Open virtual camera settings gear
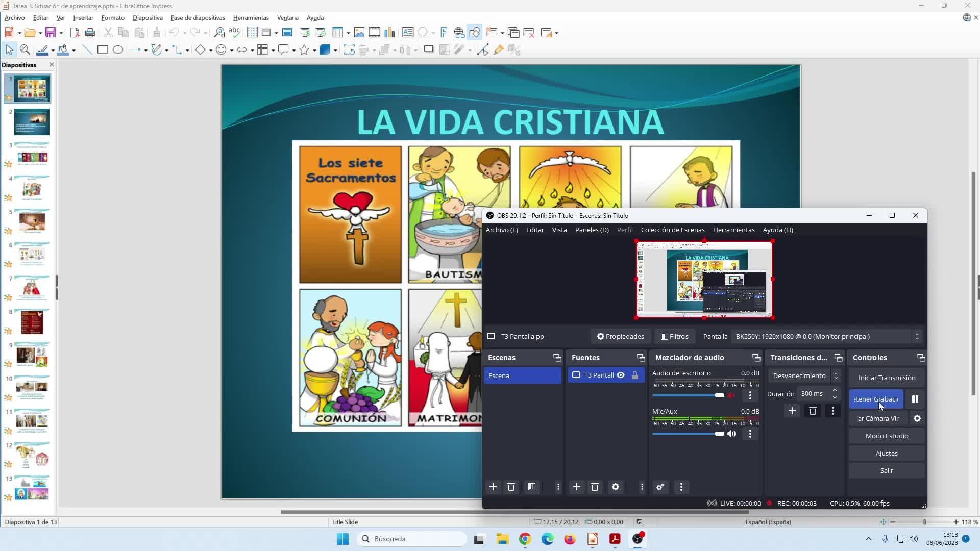This screenshot has height=551, width=980. point(917,418)
